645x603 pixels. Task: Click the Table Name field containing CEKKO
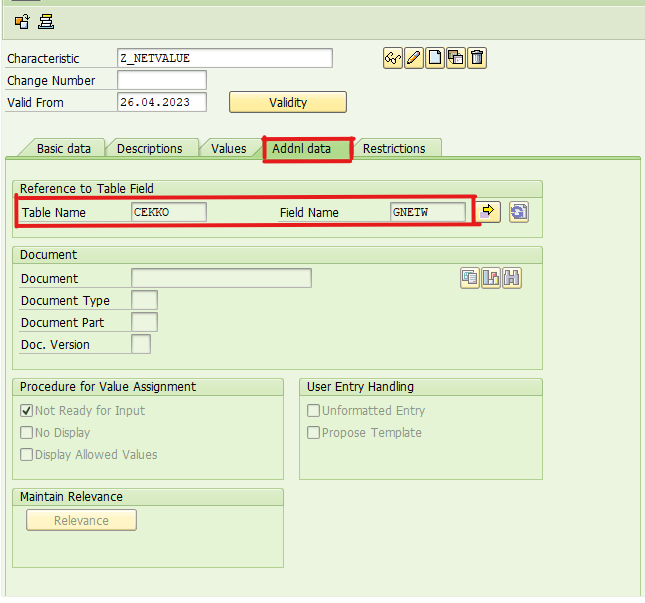[169, 212]
